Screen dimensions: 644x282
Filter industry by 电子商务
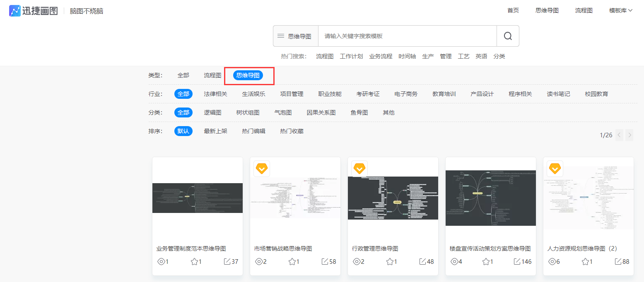406,94
